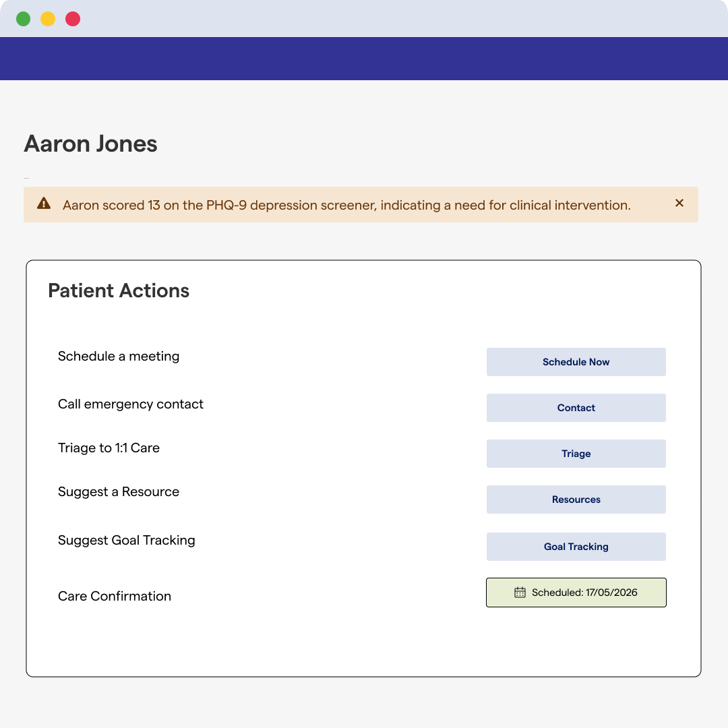
Task: Click the yellow window control dot
Action: [x=48, y=19]
